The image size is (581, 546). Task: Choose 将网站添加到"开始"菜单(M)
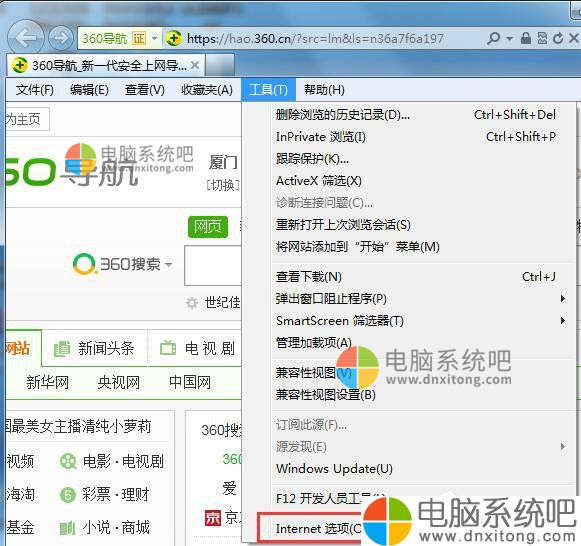pos(415,247)
